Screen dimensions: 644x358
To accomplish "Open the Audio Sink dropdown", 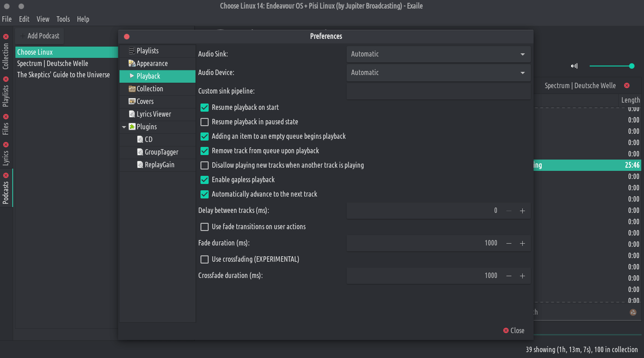I will click(x=438, y=54).
